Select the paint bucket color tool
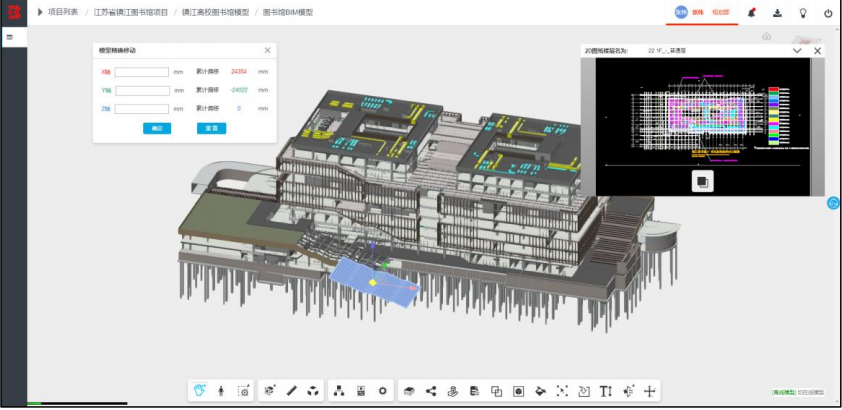This screenshot has height=410, width=842. 540,391
